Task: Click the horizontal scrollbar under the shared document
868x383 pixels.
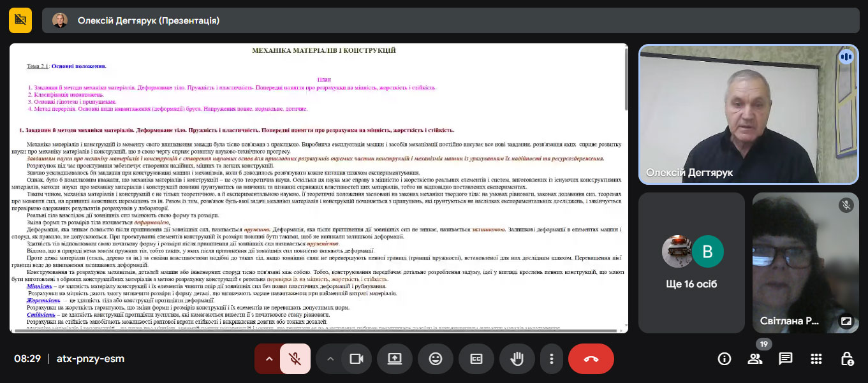Action: 313,331
